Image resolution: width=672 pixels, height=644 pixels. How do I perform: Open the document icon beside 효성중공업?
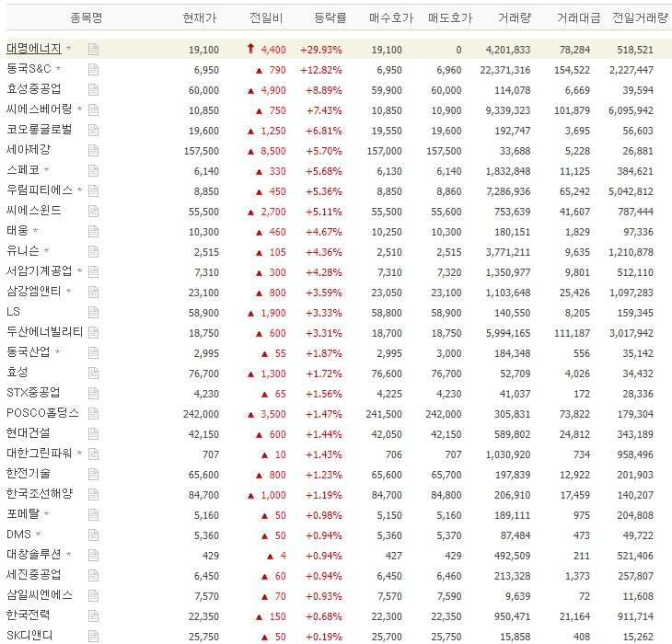point(93,90)
